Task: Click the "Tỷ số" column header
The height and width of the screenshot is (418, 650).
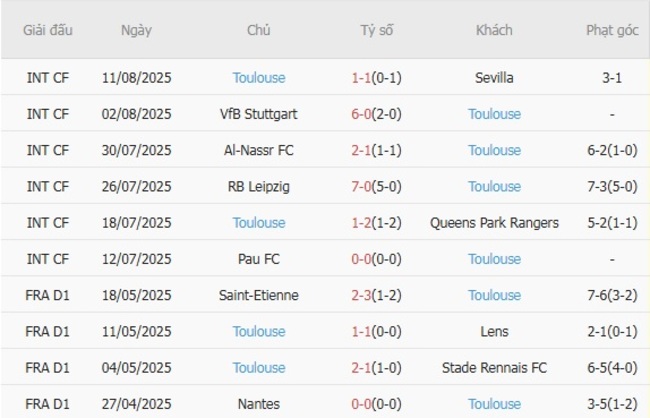Action: point(377,30)
